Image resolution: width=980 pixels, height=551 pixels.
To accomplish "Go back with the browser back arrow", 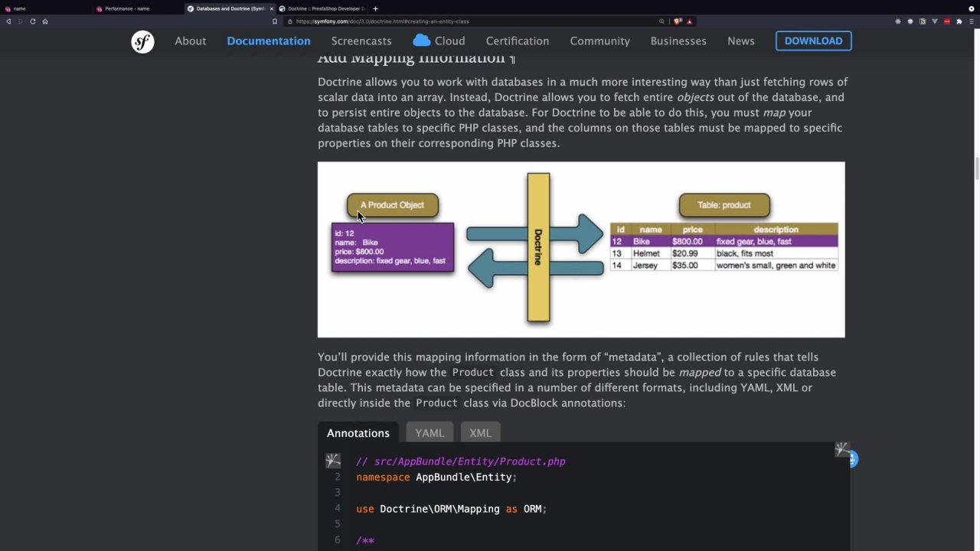I will (x=8, y=21).
